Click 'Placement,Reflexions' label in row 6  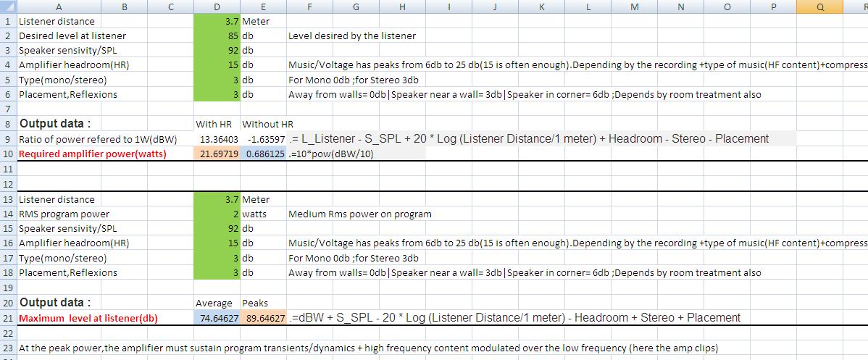(x=68, y=94)
